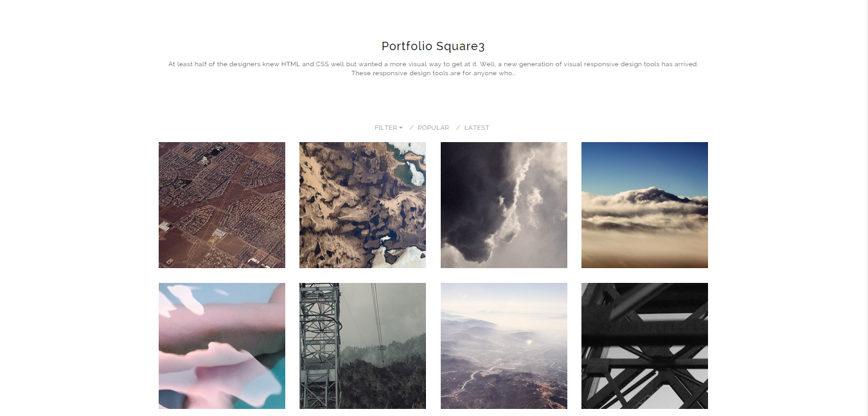Open the mountain above clouds thumbnail
The width and height of the screenshot is (868, 416).
[x=644, y=205]
